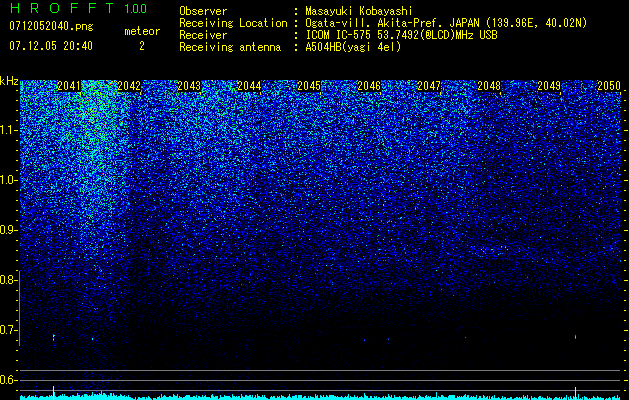Click the 2046 time marker
Image resolution: width=629 pixels, height=400 pixels.
pos(369,86)
